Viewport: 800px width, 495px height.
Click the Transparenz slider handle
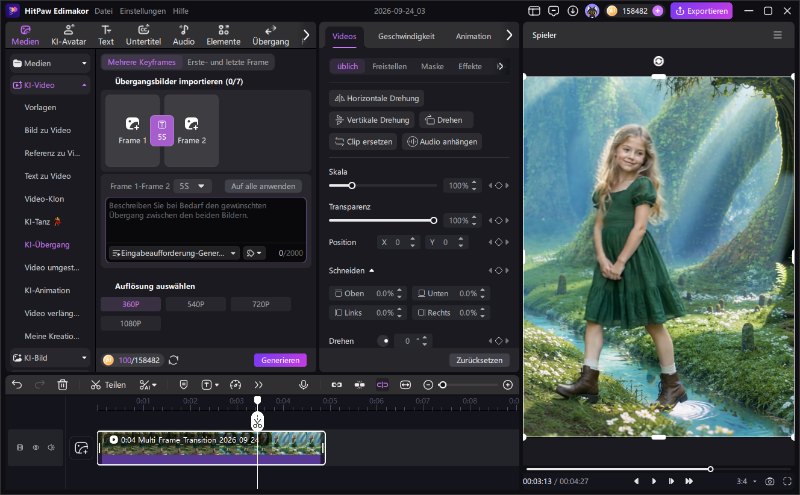tap(434, 220)
